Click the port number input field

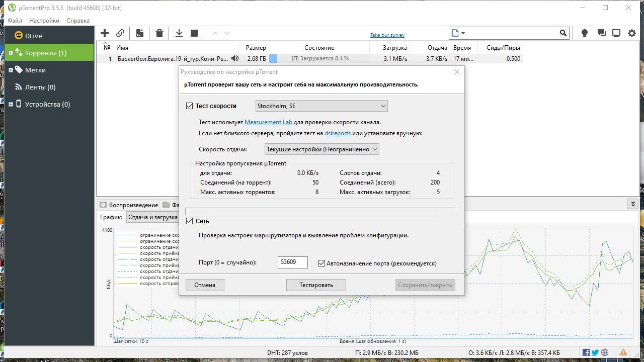pos(292,262)
